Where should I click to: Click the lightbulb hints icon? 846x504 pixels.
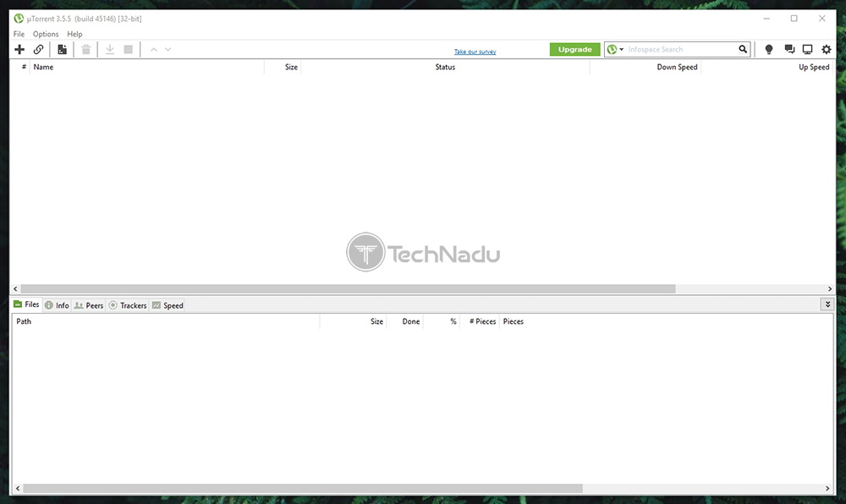(x=768, y=49)
